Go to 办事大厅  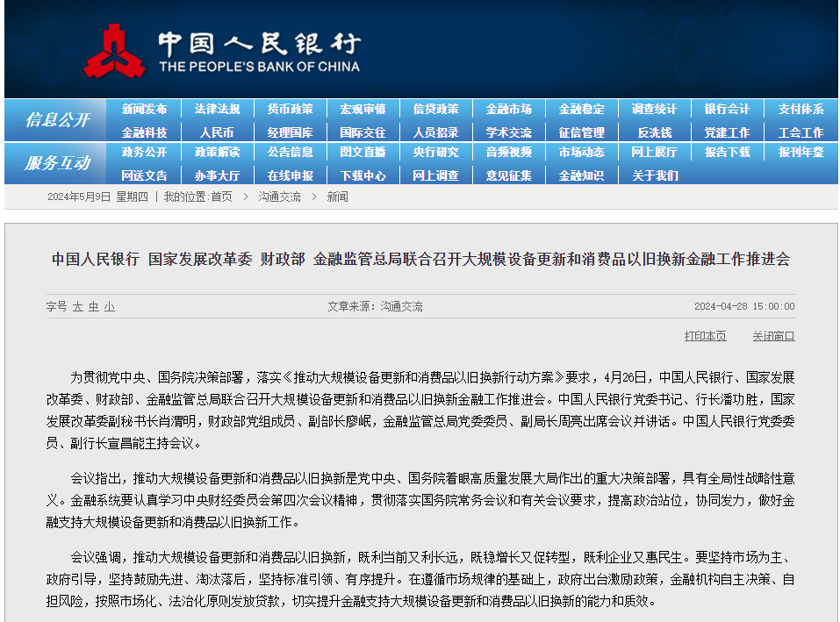pos(217,175)
